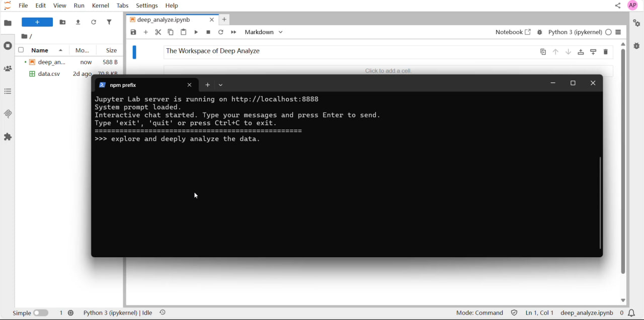Toggle the Simple interface mode switch
This screenshot has height=320, width=644.
point(40,313)
